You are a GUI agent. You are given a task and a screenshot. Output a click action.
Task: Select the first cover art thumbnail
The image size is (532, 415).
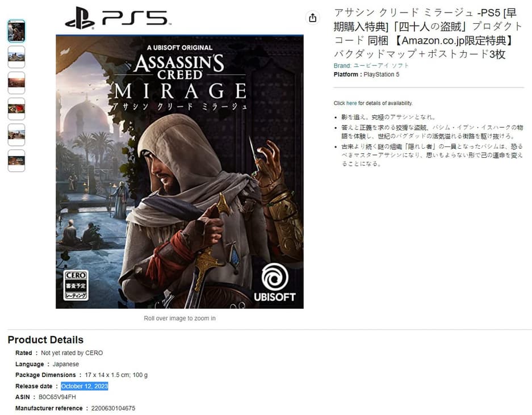pos(16,31)
